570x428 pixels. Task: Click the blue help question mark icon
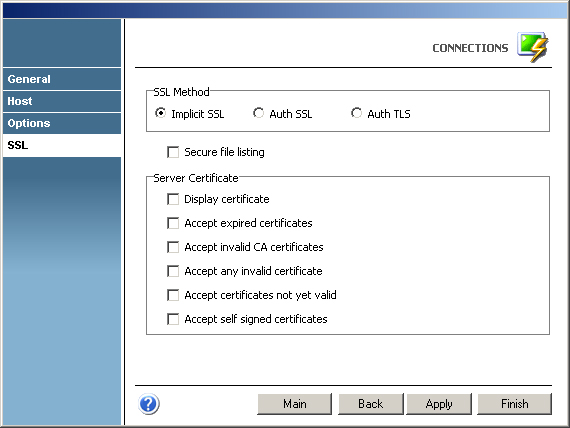pyautogui.click(x=149, y=404)
